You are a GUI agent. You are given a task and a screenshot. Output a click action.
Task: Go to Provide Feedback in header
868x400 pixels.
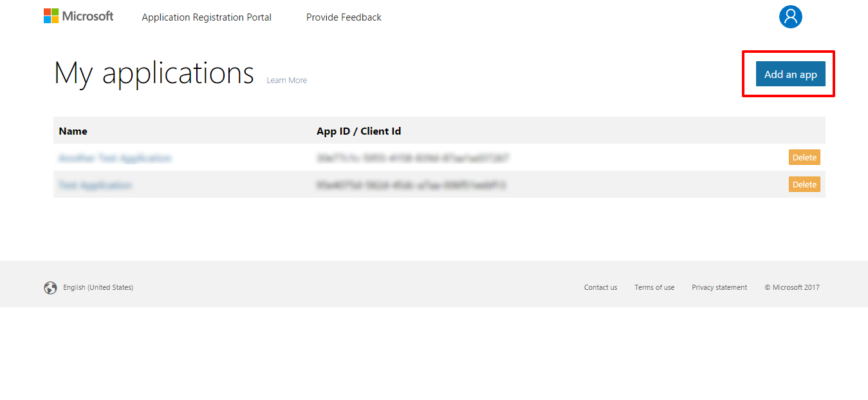(344, 17)
